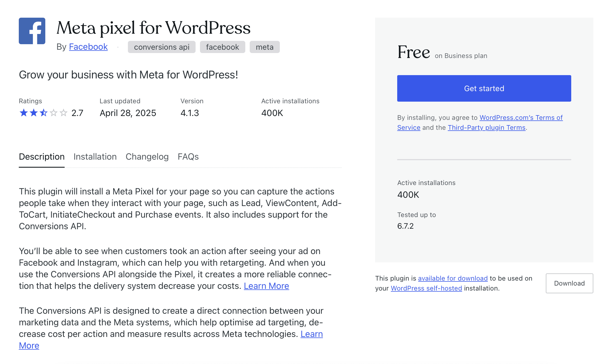The image size is (611, 364).
Task: Switch to the Installation tab
Action: 95,157
